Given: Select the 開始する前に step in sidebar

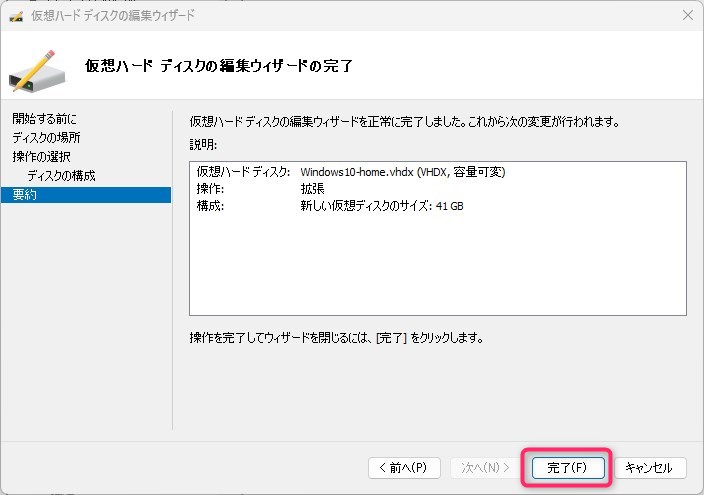Looking at the screenshot, I should coord(44,119).
